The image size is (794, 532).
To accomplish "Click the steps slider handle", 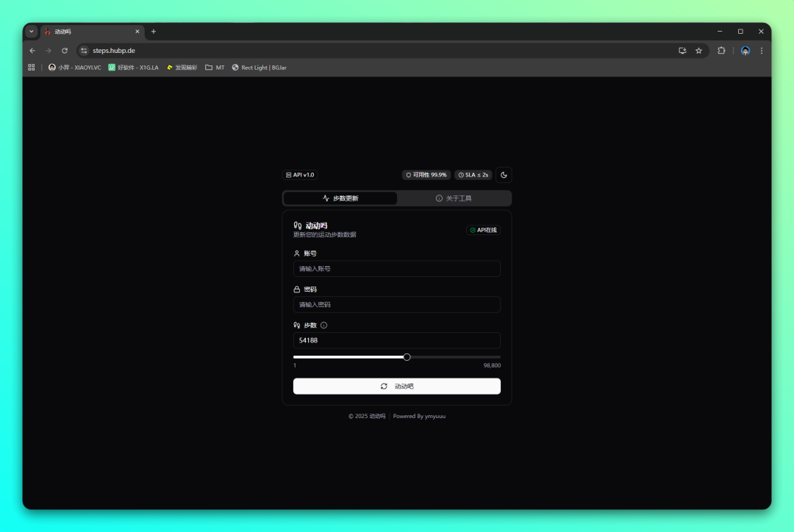I will click(407, 357).
